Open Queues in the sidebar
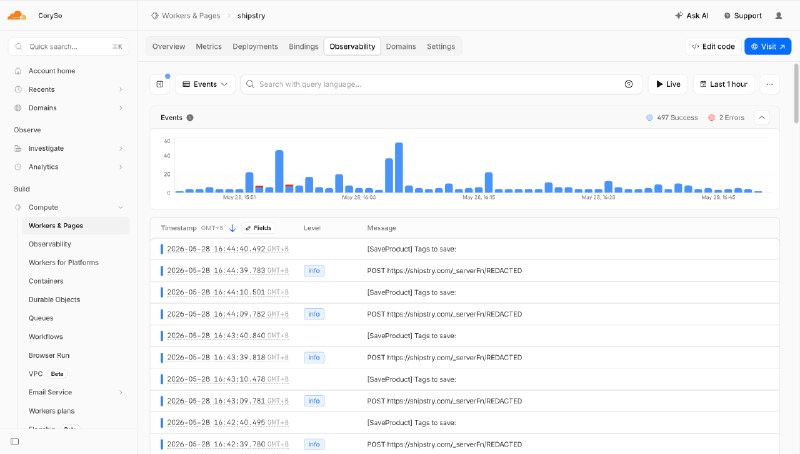 click(41, 318)
